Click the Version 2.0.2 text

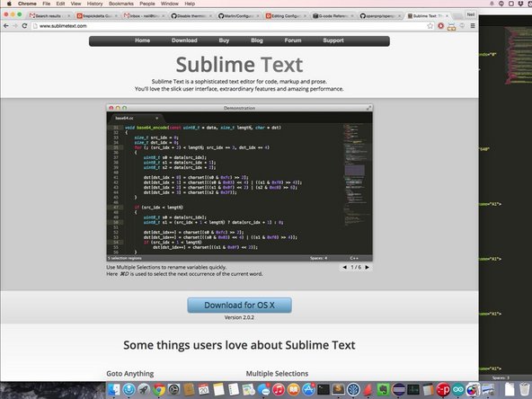pyautogui.click(x=239, y=317)
